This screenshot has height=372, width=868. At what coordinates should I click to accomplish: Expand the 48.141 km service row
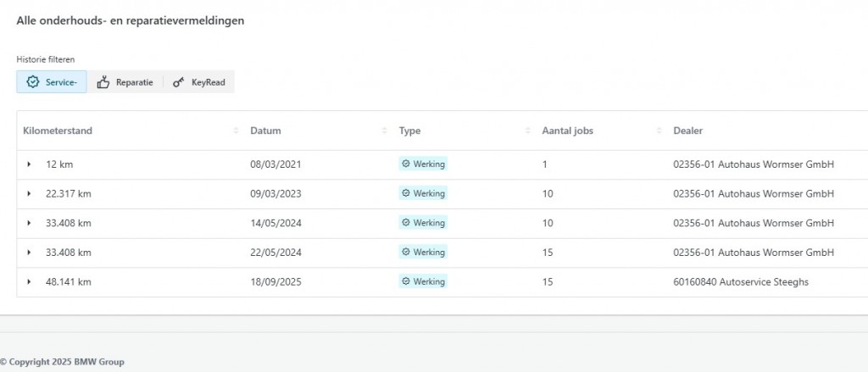pyautogui.click(x=29, y=281)
